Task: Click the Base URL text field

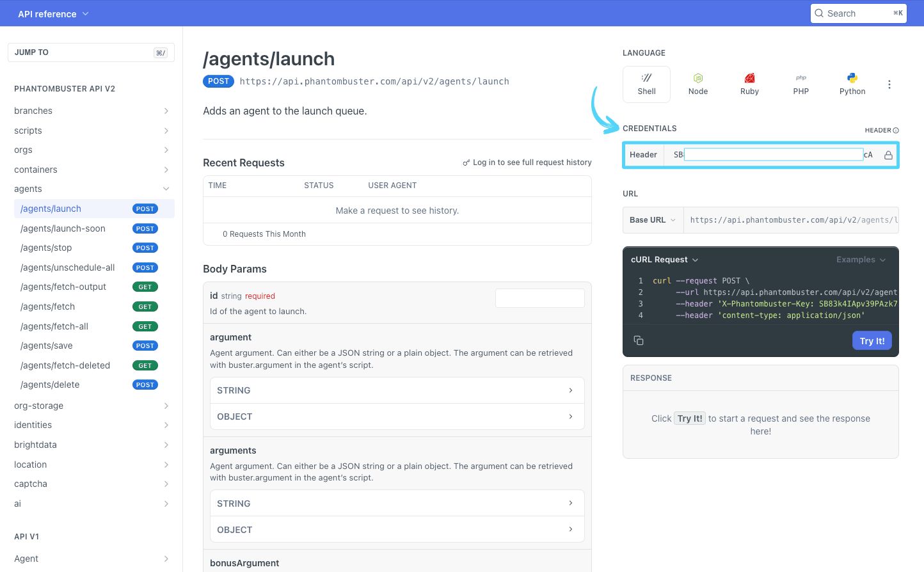Action: point(791,220)
